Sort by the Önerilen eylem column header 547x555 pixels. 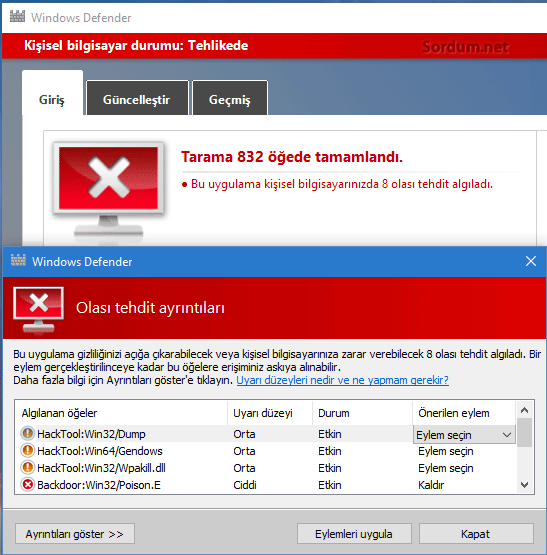click(464, 413)
